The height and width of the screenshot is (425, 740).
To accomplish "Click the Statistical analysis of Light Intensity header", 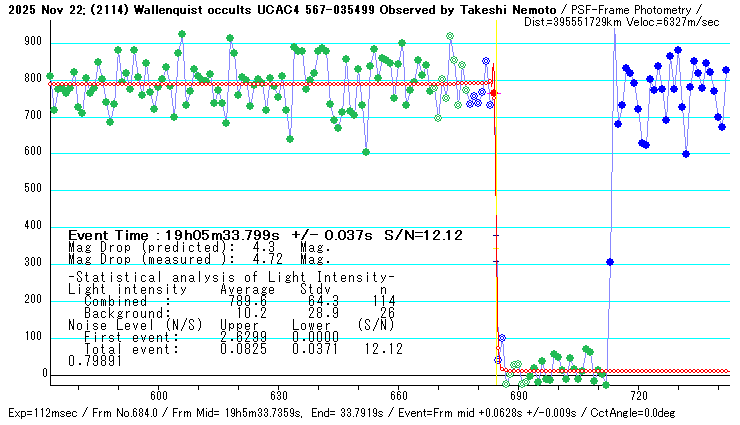I will coord(231,277).
